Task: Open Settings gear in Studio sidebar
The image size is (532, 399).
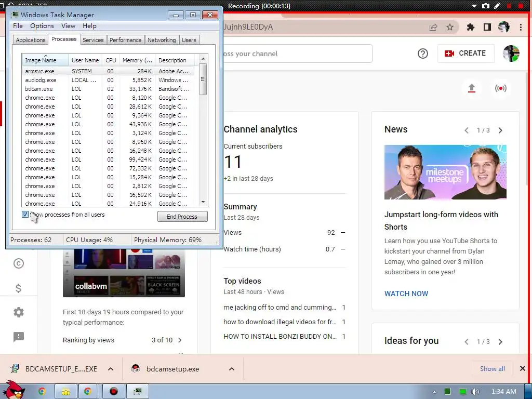Action: click(19, 312)
